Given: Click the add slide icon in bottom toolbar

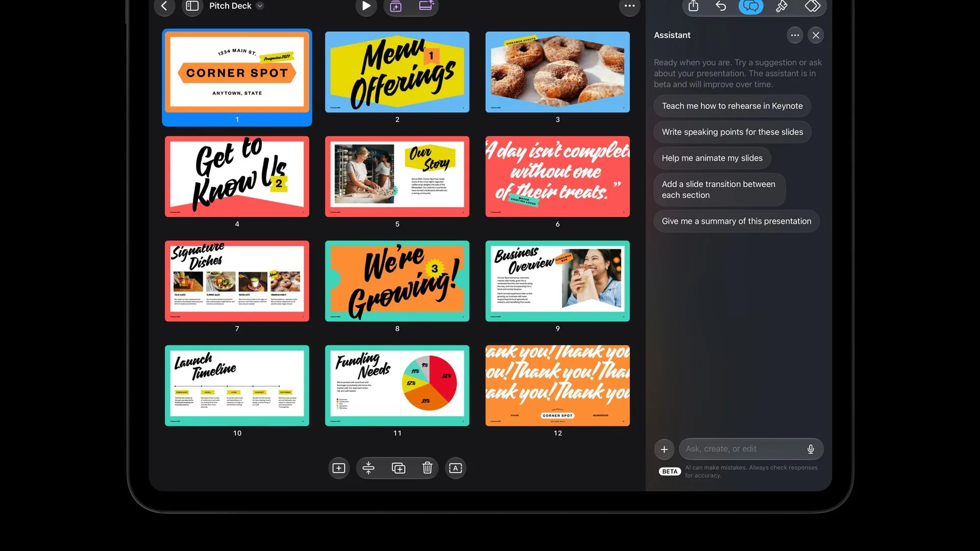Looking at the screenshot, I should coord(338,468).
